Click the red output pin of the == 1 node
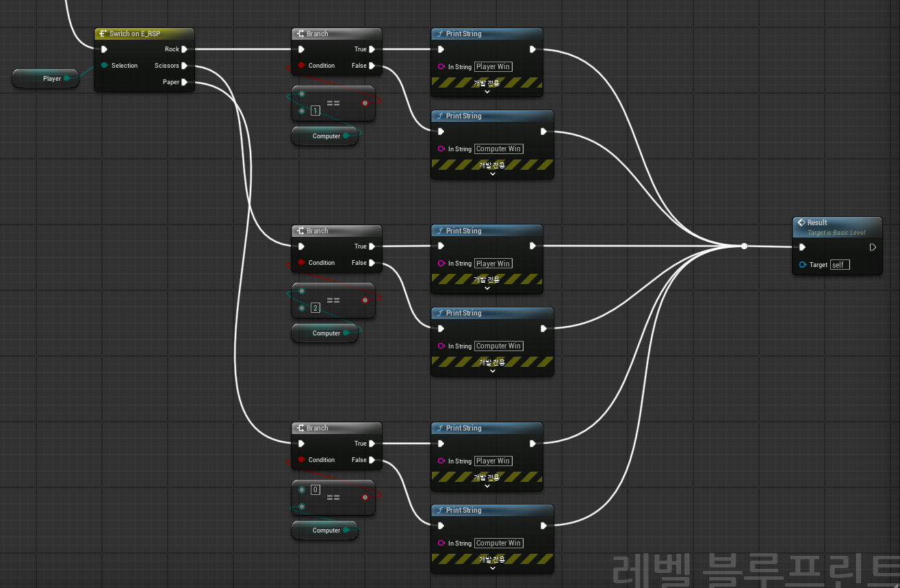Image resolution: width=900 pixels, height=588 pixels. click(365, 103)
